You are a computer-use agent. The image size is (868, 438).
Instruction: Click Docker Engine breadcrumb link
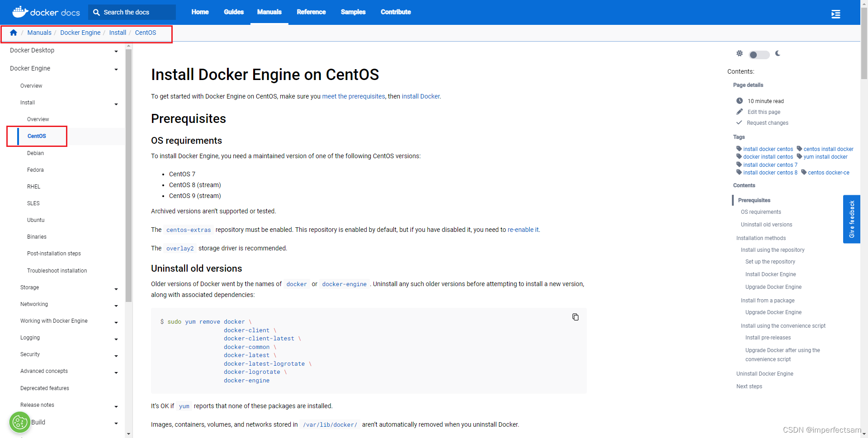[x=80, y=33]
